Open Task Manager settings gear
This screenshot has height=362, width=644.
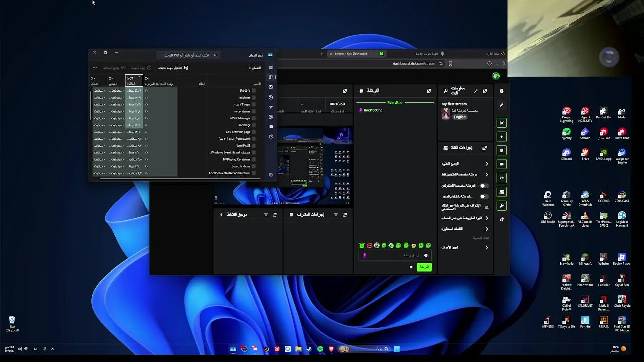point(271,175)
